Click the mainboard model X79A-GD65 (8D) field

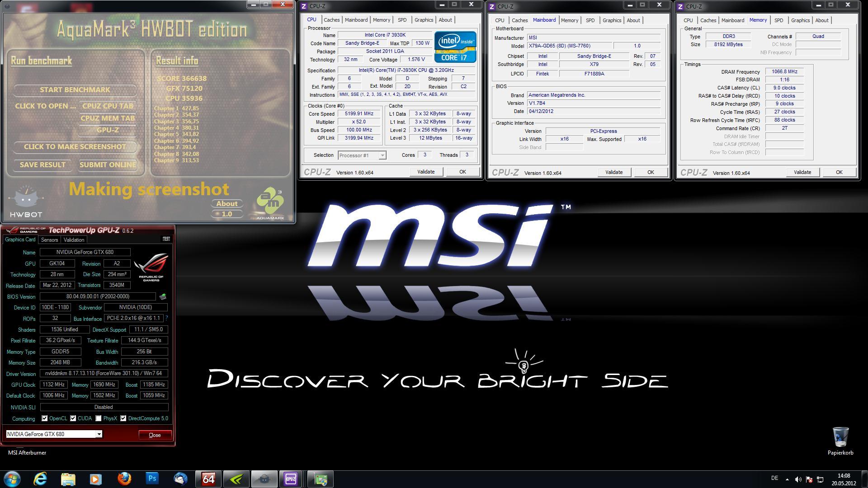click(x=570, y=46)
